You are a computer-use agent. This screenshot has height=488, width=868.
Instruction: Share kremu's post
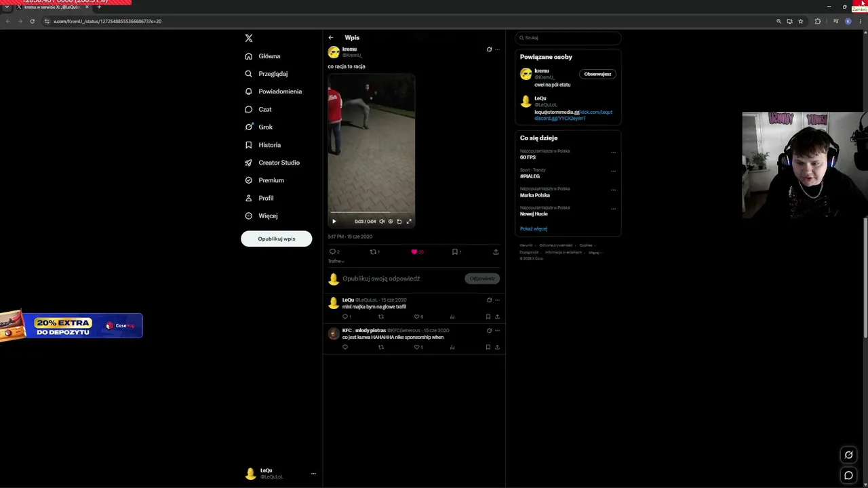tap(496, 252)
